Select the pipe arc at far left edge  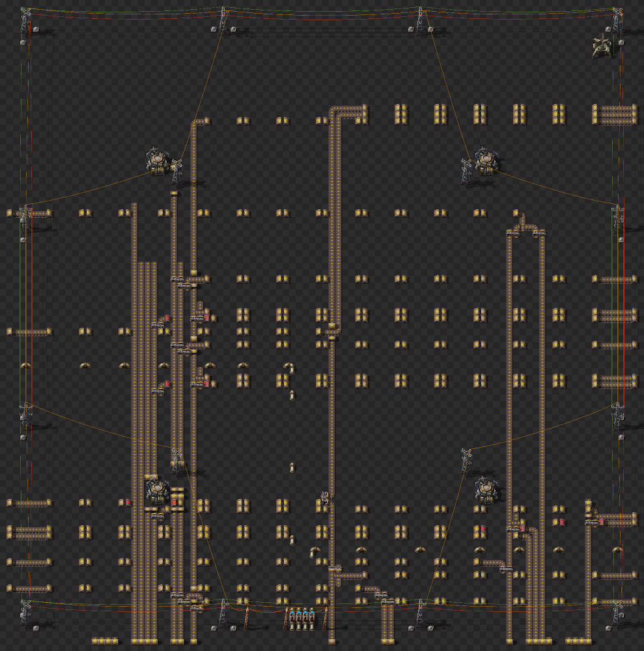click(26, 365)
